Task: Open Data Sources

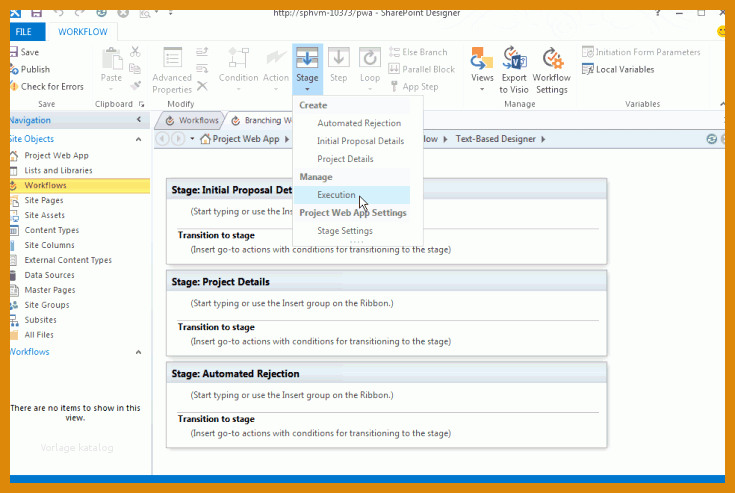Action: pos(49,275)
